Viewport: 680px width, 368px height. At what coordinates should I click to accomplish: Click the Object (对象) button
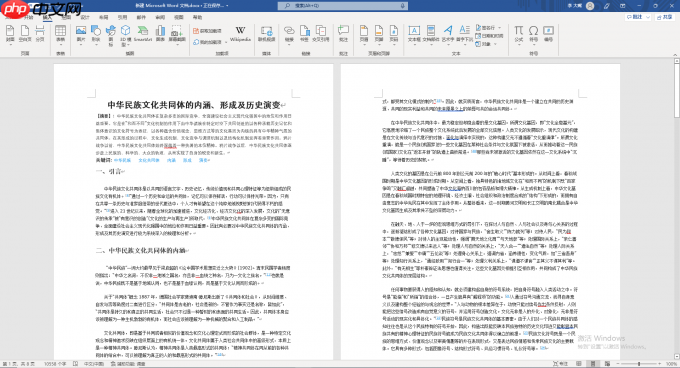(x=483, y=44)
